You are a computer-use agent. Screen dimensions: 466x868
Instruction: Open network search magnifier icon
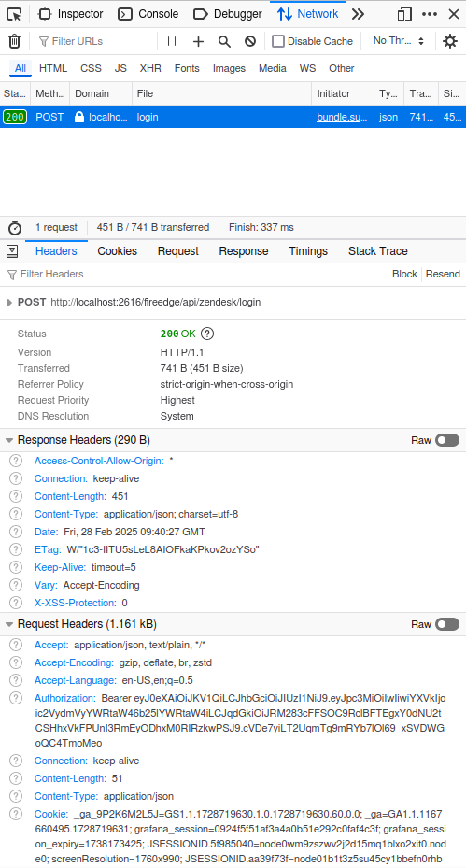[224, 41]
